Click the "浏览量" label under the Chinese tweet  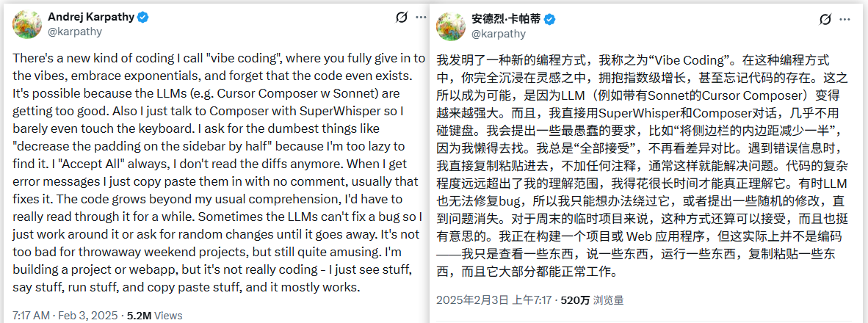click(609, 300)
